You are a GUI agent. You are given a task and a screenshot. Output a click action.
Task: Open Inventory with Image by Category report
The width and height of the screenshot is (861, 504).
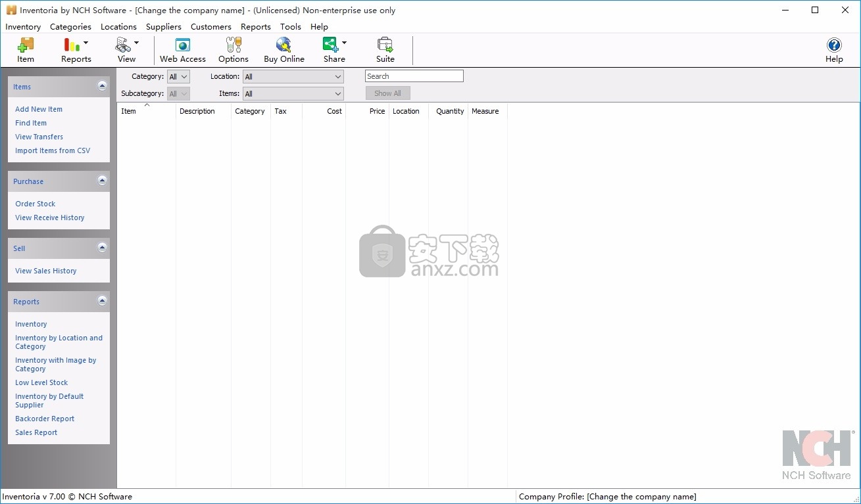(56, 365)
